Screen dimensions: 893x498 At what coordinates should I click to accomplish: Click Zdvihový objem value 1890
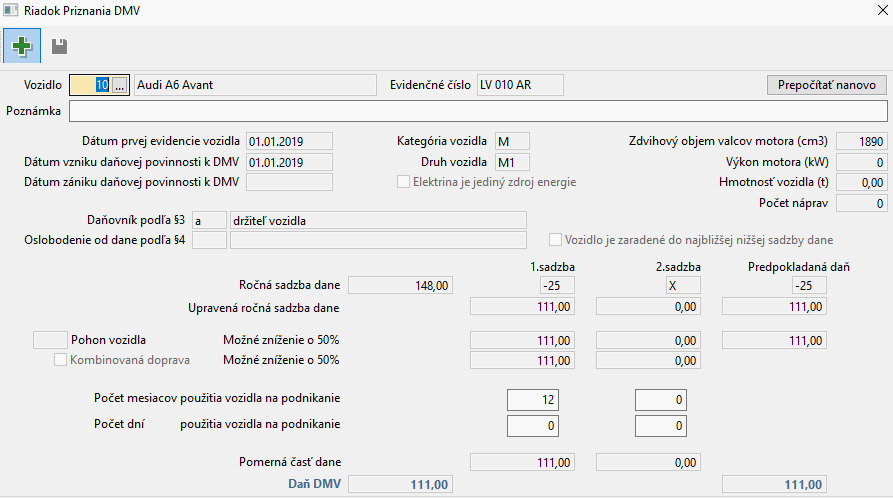[861, 141]
